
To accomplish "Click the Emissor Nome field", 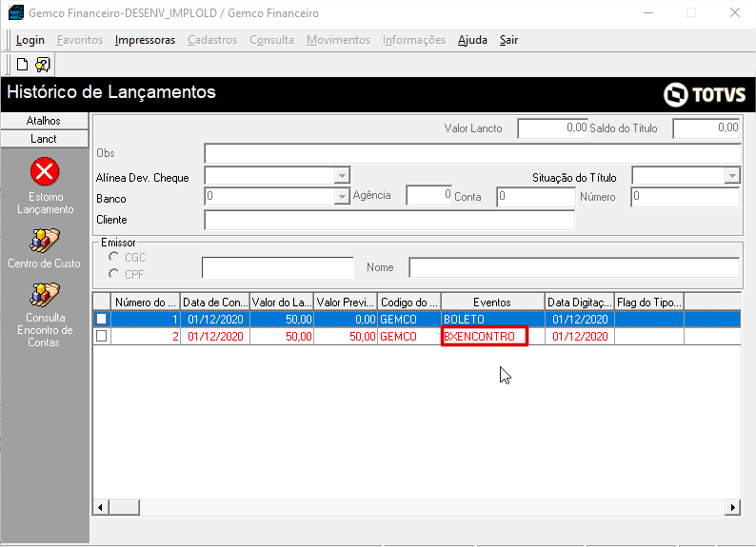I will click(x=574, y=267).
